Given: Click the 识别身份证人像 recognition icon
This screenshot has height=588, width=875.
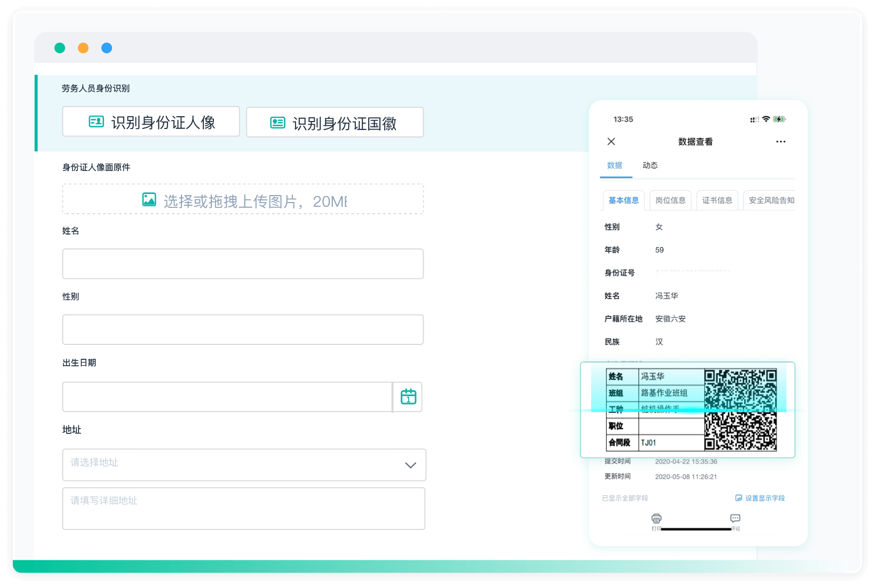Looking at the screenshot, I should click(x=96, y=122).
